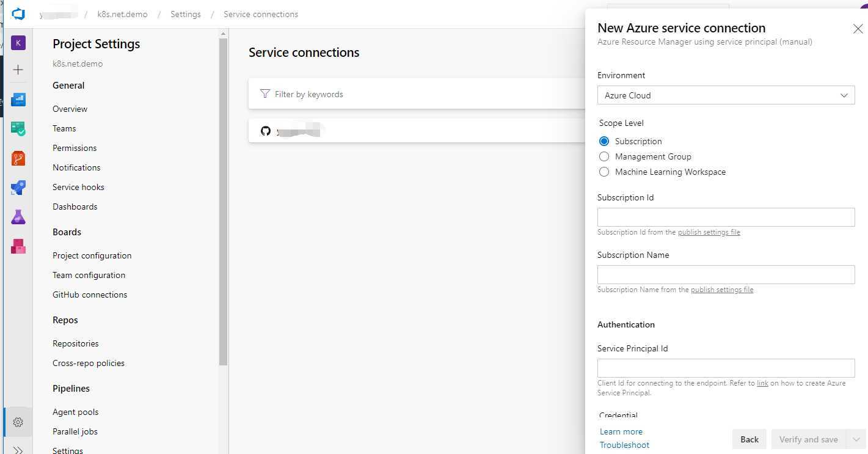Open the Troubleshoot link
The image size is (868, 454).
(624, 445)
